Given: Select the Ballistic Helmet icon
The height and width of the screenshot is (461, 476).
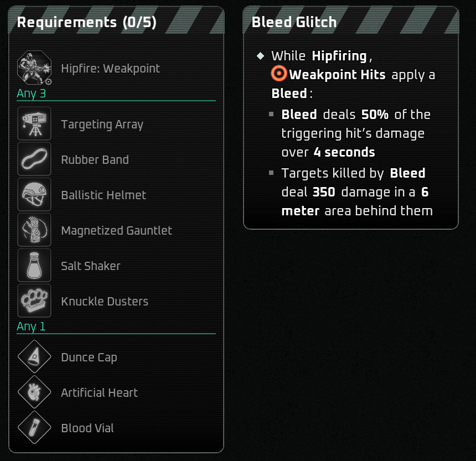Looking at the screenshot, I should pos(34,195).
